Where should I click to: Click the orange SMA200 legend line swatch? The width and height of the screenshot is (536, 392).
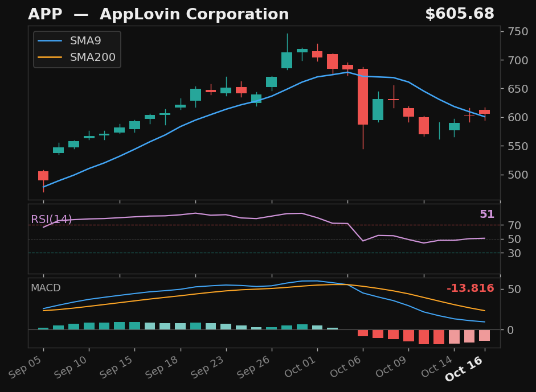tap(50, 57)
